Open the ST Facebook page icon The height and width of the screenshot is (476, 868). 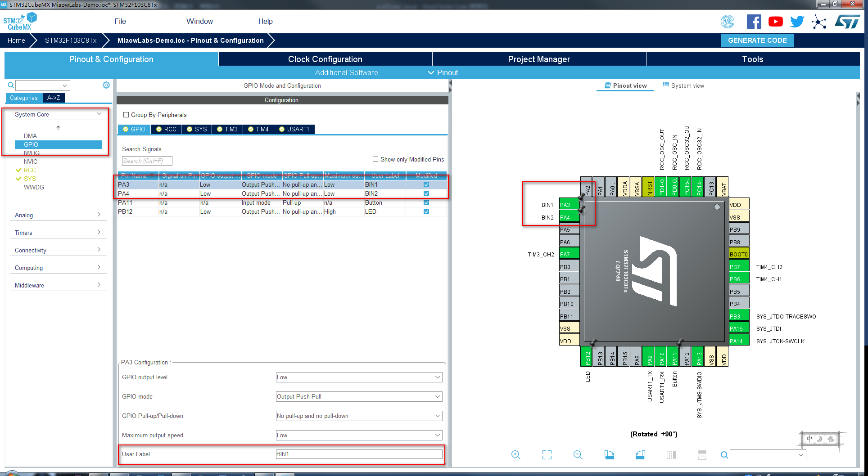[754, 22]
